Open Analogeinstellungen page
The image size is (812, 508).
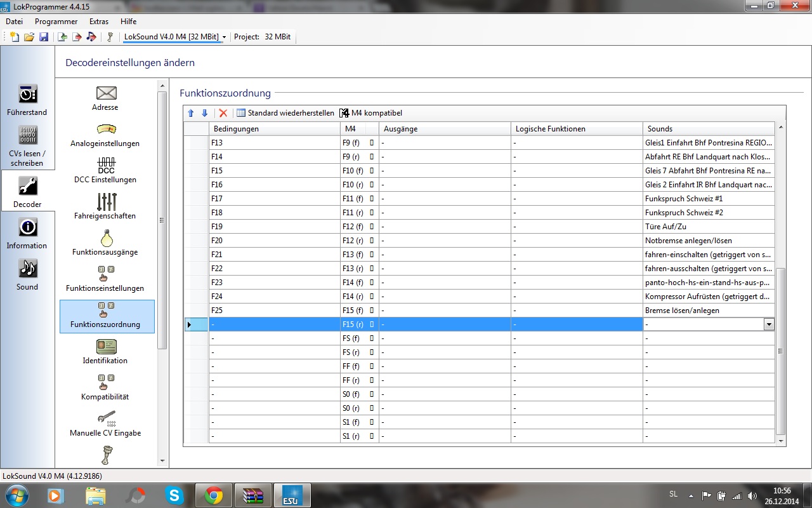coord(105,135)
